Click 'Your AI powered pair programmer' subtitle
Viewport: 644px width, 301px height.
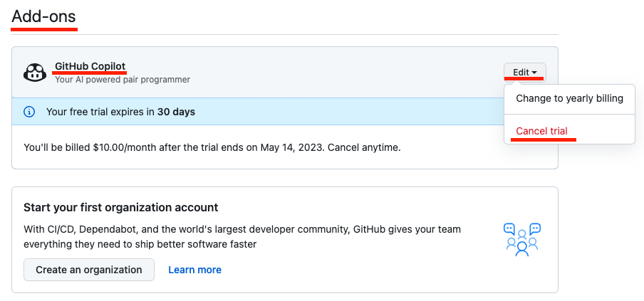pos(123,80)
